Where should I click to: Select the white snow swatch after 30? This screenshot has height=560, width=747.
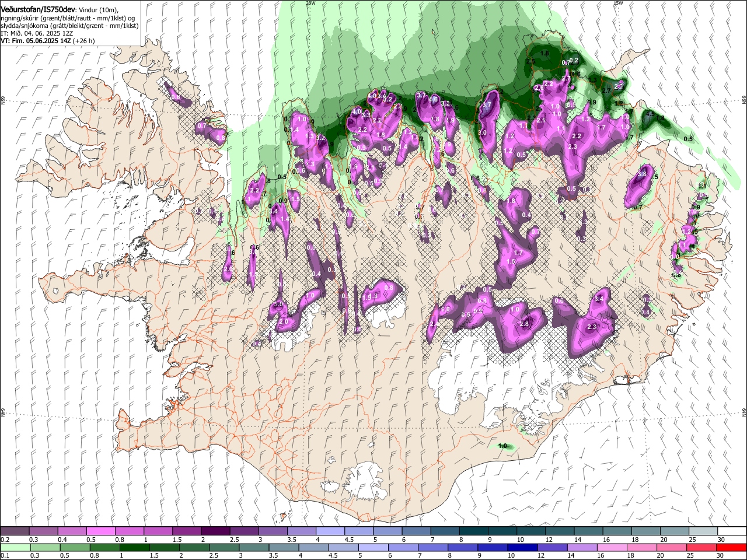click(x=731, y=531)
